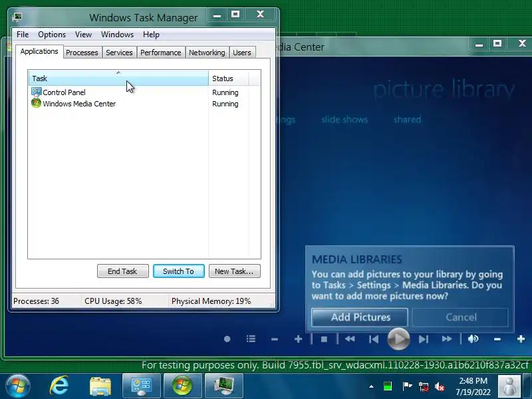Click the green Task Manager CPU tray icon
532x399 pixels.
(388, 386)
